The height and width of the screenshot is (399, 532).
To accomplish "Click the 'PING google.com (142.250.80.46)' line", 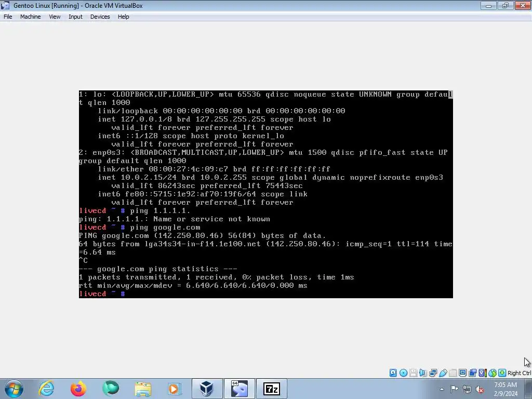I will tap(202, 235).
